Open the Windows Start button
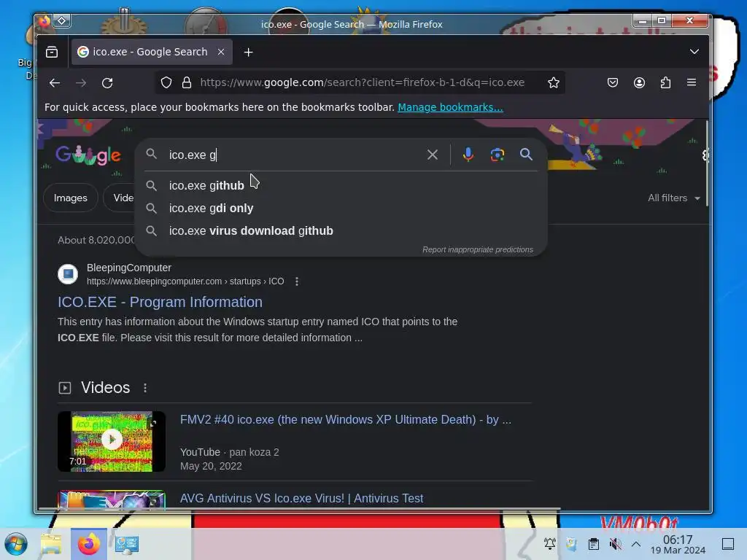This screenshot has width=747, height=560. 16,544
